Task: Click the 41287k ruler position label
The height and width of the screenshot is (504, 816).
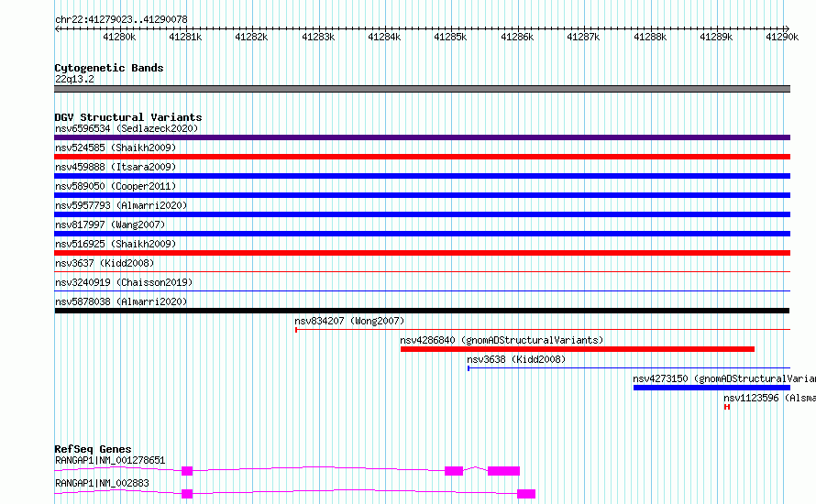Action: [x=583, y=37]
